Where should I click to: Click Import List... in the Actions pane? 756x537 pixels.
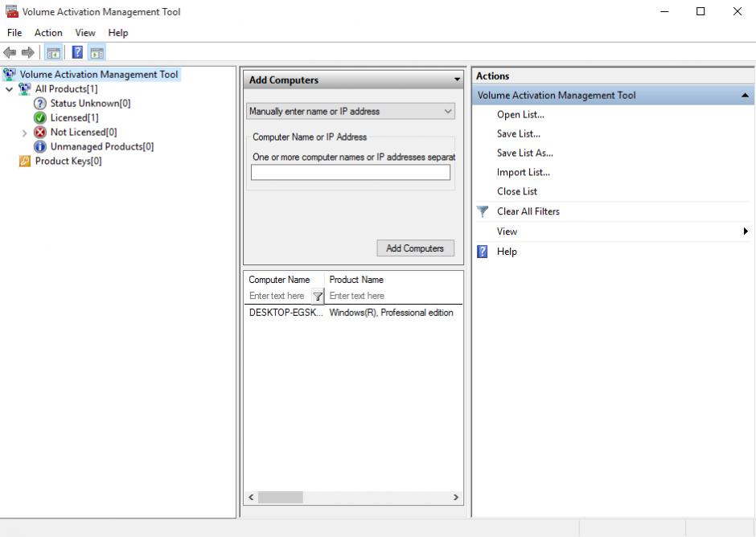(x=524, y=172)
